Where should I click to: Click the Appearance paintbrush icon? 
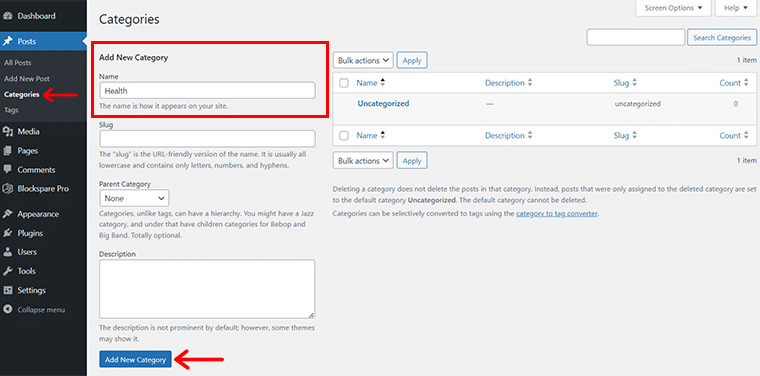[x=7, y=214]
